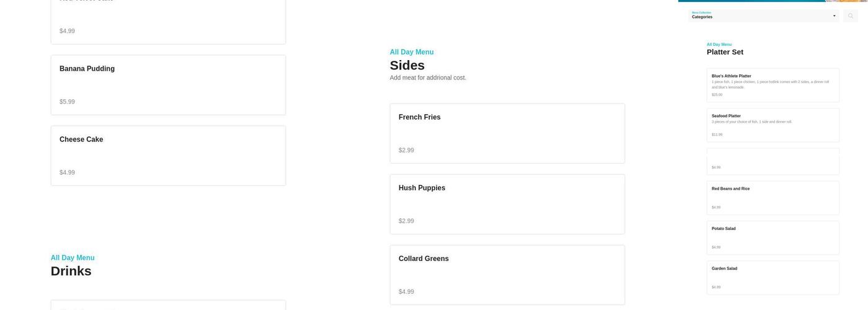The height and width of the screenshot is (310, 868).
Task: Select the Hush Puppies side item
Action: (507, 204)
